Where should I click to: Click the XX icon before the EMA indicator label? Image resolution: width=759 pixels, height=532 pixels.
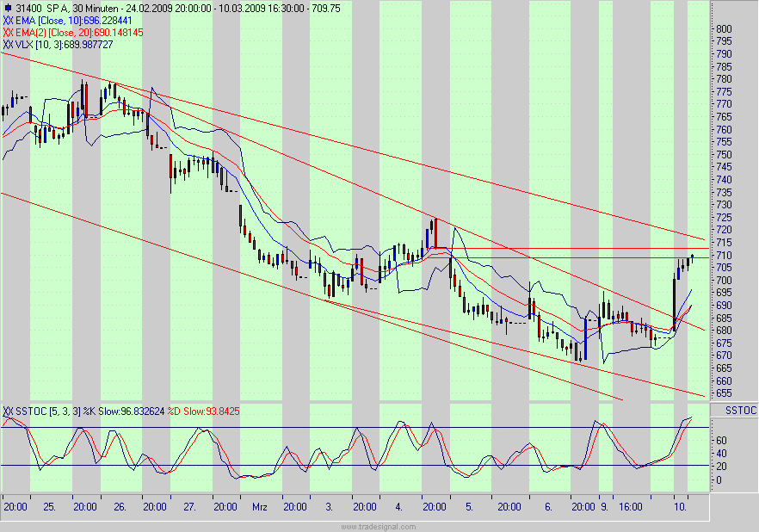point(9,21)
